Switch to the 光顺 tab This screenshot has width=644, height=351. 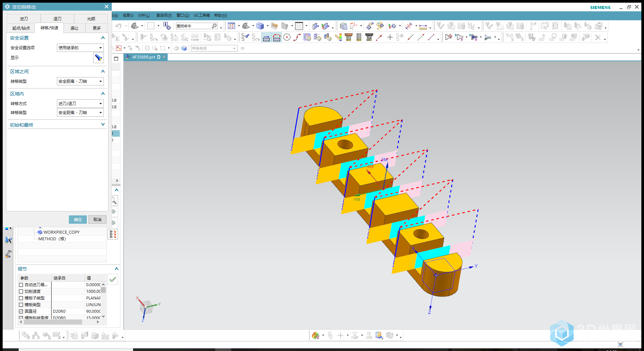point(91,19)
